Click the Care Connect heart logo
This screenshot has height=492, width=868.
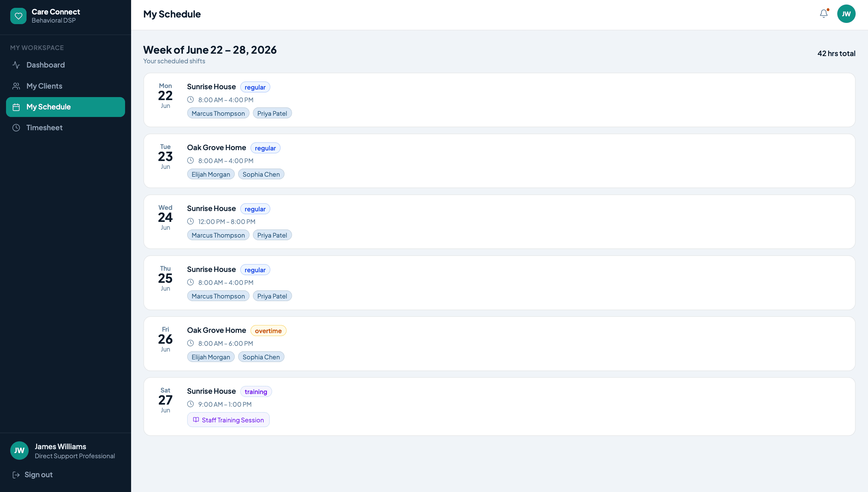(x=18, y=16)
